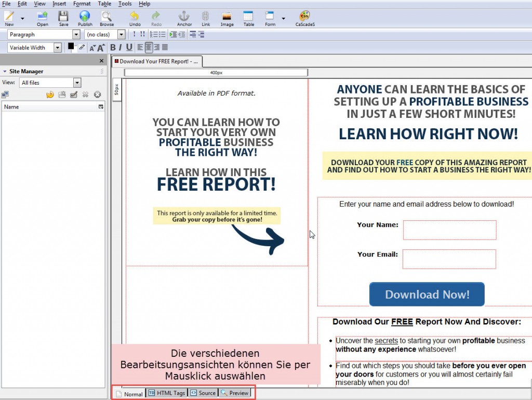Toggle italic text formatting
Screen dimensions: 532x400
121,48
